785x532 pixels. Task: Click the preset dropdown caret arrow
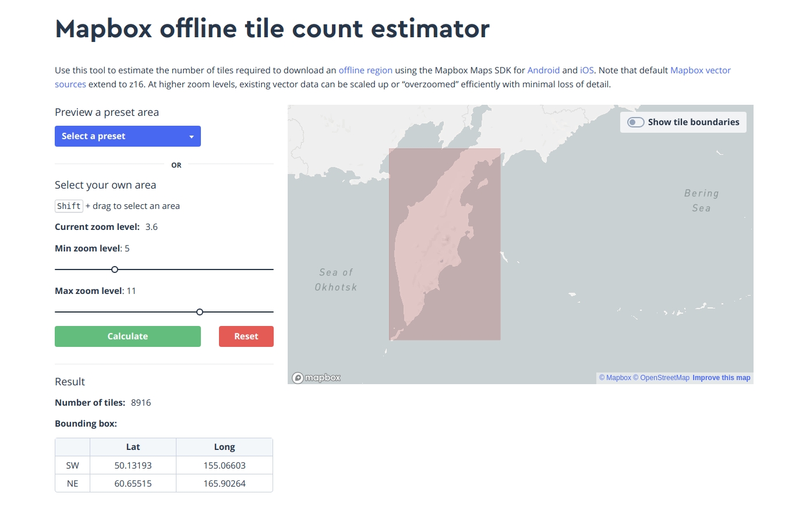[191, 137]
